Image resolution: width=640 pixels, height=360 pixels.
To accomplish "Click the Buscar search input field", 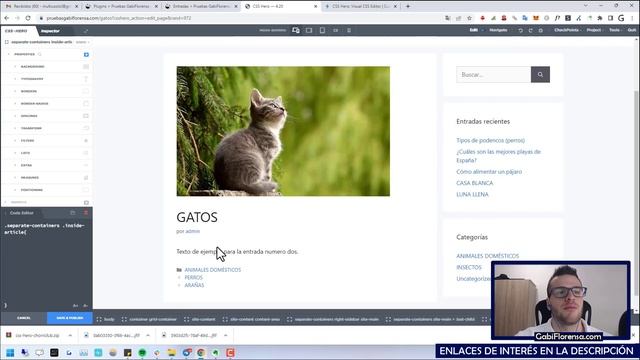I will 493,75.
